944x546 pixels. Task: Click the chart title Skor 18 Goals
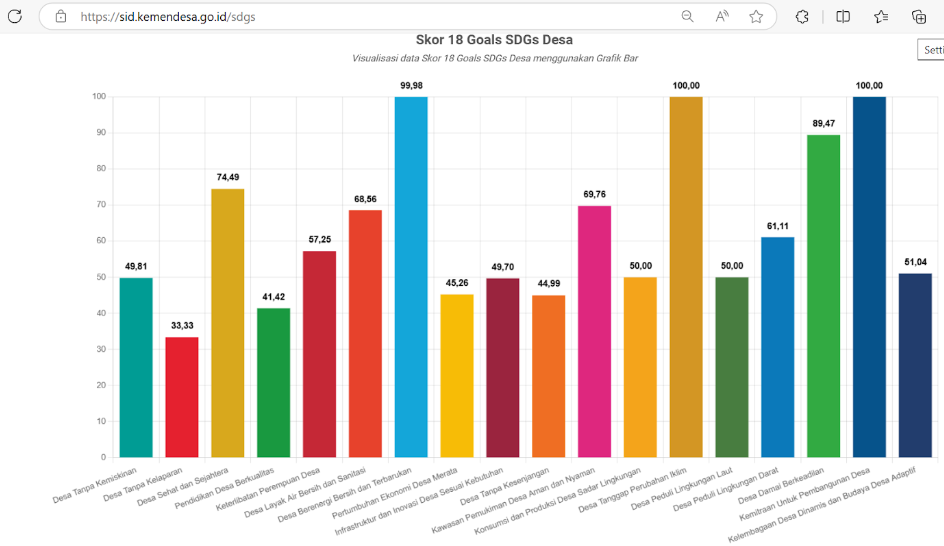[494, 40]
